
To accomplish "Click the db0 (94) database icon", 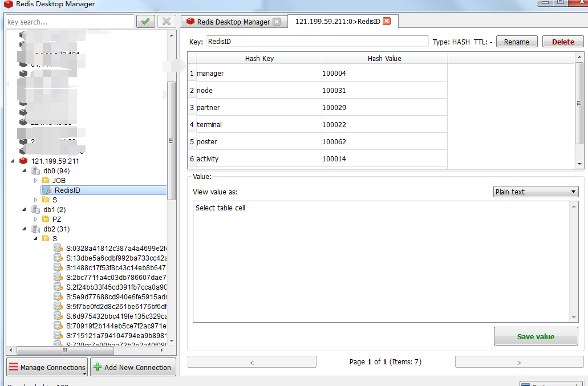I will tap(35, 171).
